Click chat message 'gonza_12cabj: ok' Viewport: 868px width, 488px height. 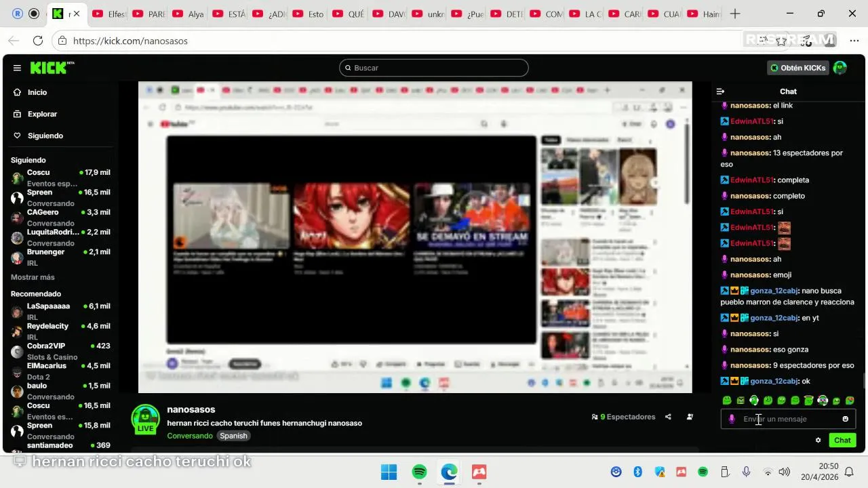click(766, 381)
